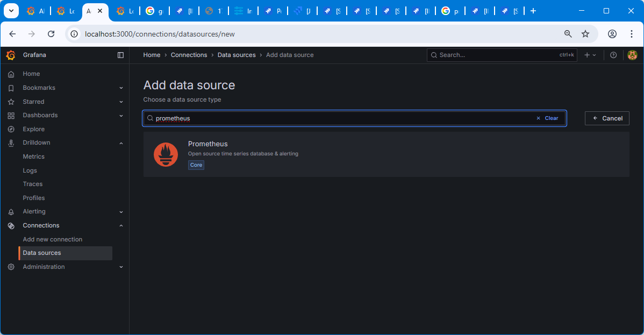The height and width of the screenshot is (335, 644).
Task: Expand the Dashboards sidebar section
Action: point(121,115)
